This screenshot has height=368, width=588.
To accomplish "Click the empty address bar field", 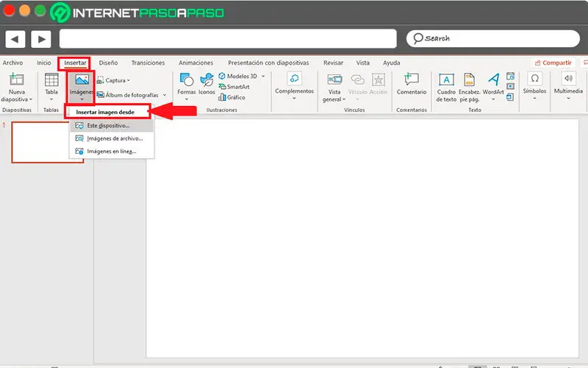I will tap(228, 39).
